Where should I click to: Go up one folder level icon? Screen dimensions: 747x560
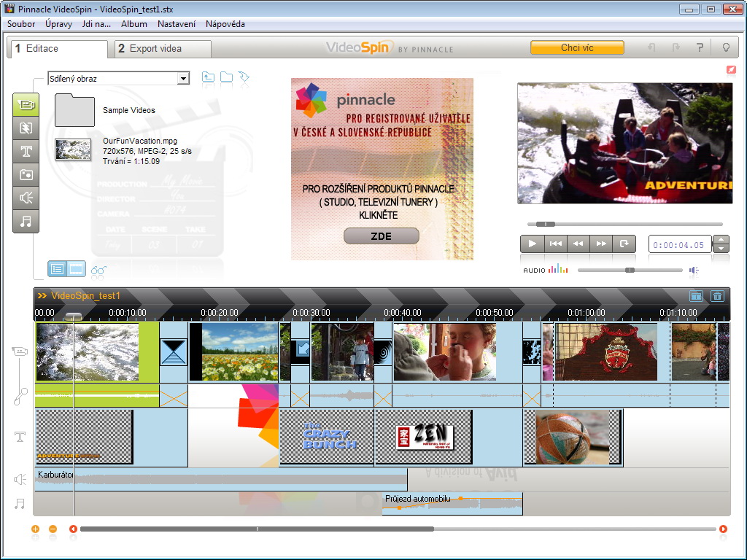(x=208, y=77)
